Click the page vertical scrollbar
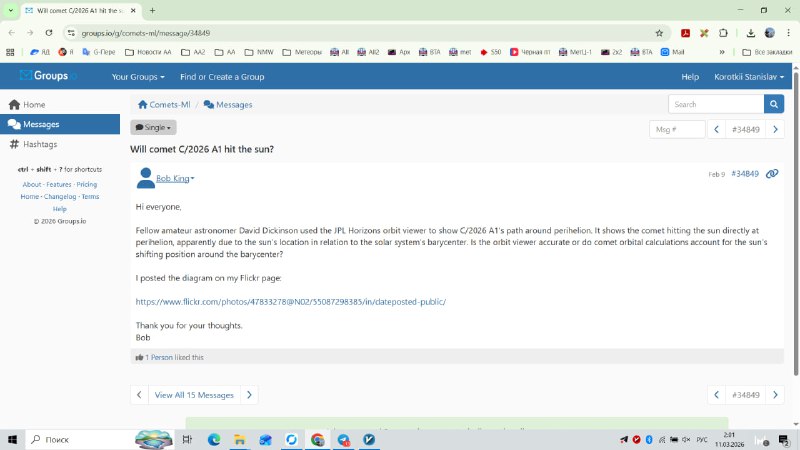This screenshot has width=800, height=450. coord(796,224)
